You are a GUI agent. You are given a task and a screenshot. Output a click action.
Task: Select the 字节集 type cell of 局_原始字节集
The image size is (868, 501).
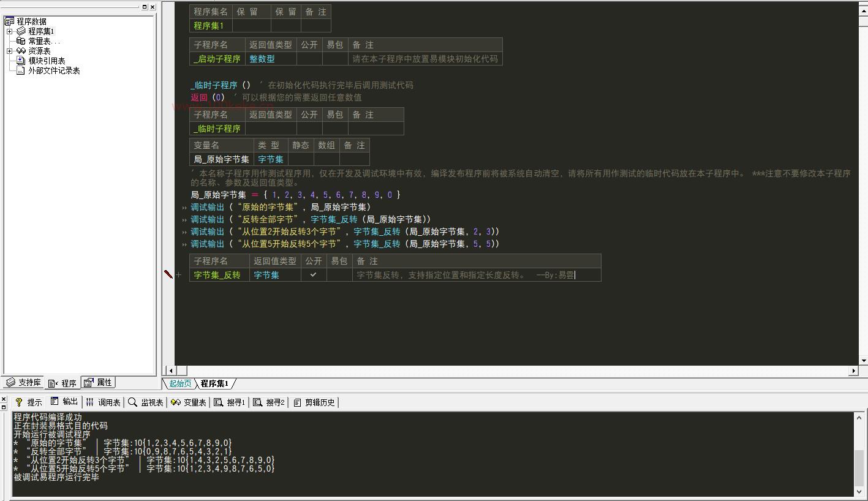tap(271, 159)
